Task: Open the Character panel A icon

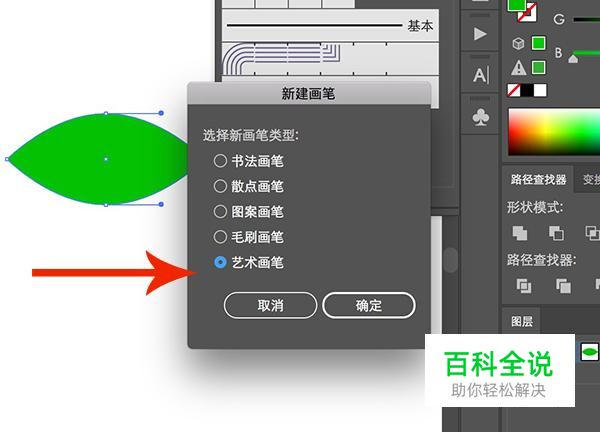Action: tap(481, 75)
